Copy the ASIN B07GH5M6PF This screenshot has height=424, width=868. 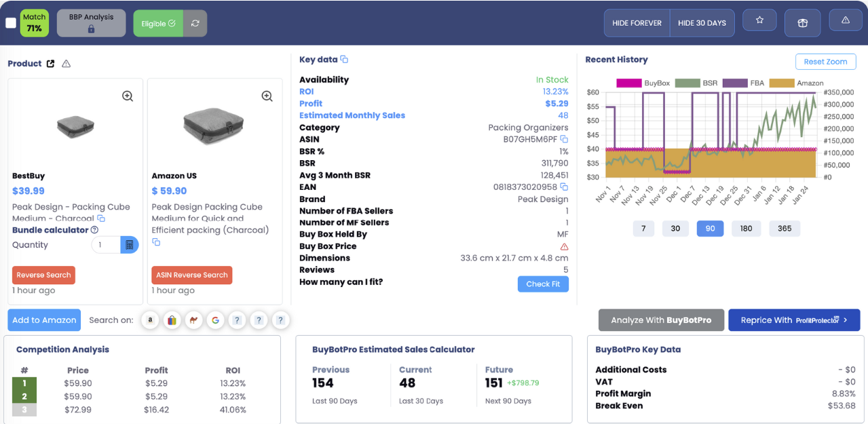(564, 139)
